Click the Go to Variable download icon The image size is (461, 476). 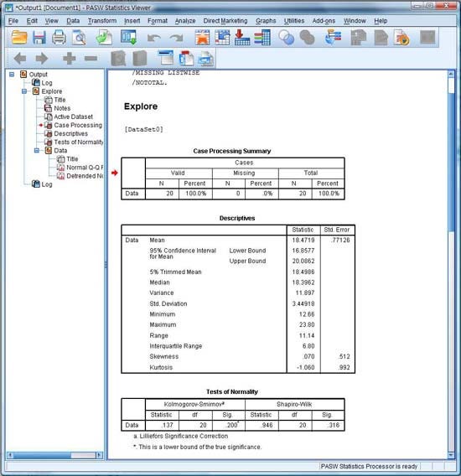click(x=242, y=38)
